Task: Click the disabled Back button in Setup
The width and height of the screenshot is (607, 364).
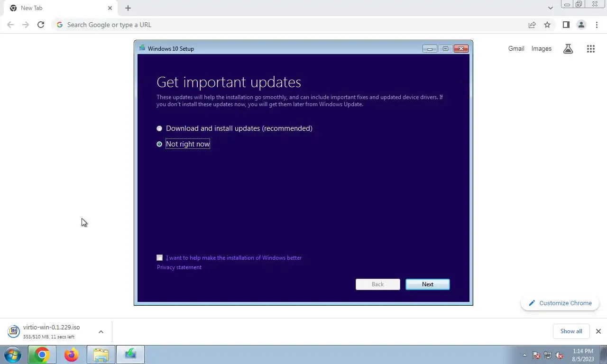Action: click(378, 284)
